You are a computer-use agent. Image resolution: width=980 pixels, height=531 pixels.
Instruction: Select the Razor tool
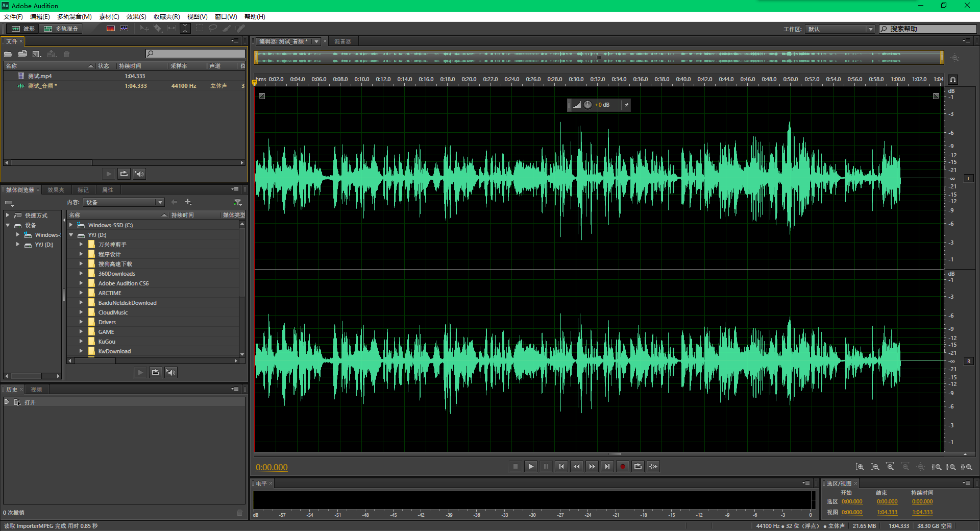pos(158,29)
